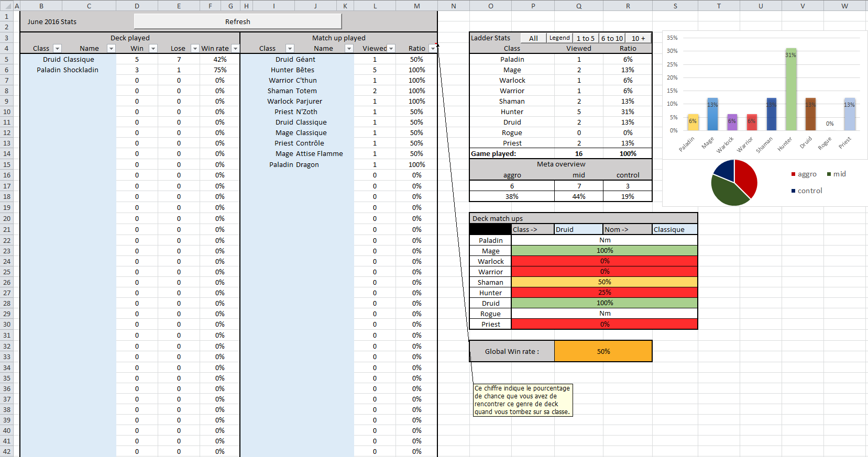Select the 10 + rank button
The width and height of the screenshot is (868, 457).
(x=638, y=38)
